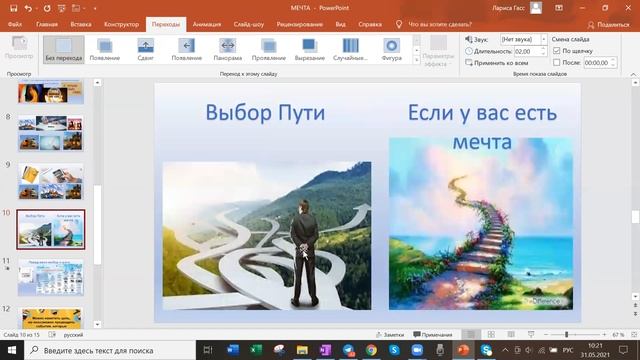Viewport: 640px width, 360px height.
Task: Open the Windows Start menu
Action: (12, 350)
